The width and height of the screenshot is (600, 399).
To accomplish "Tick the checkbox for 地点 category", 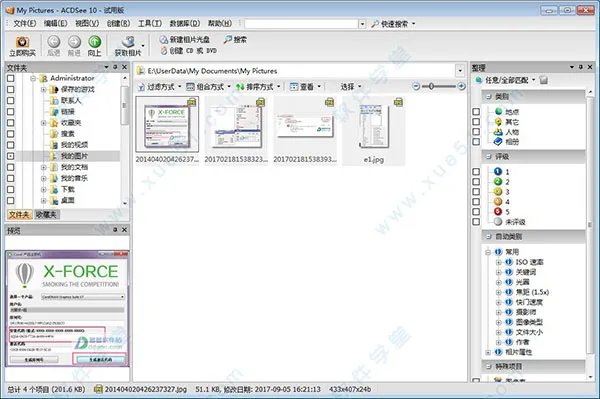I will pyautogui.click(x=476, y=112).
